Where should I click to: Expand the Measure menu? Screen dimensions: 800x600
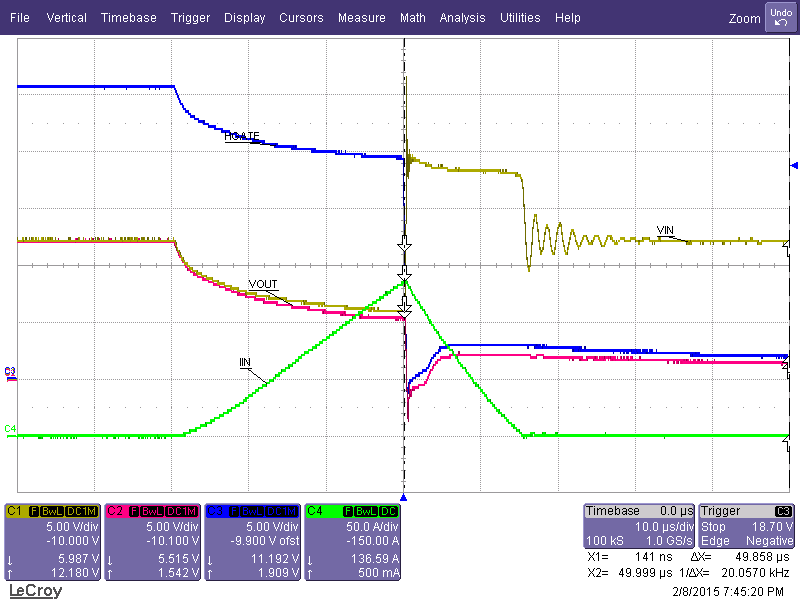(361, 18)
